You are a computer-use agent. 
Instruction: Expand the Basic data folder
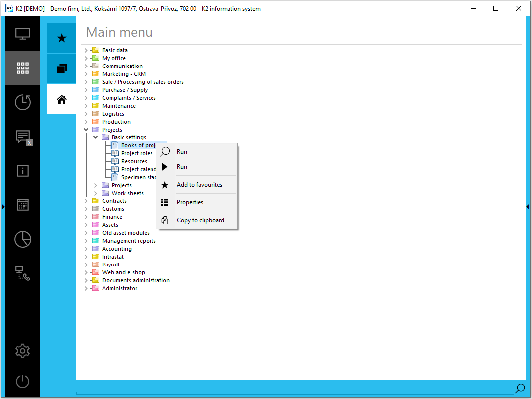[x=86, y=50]
